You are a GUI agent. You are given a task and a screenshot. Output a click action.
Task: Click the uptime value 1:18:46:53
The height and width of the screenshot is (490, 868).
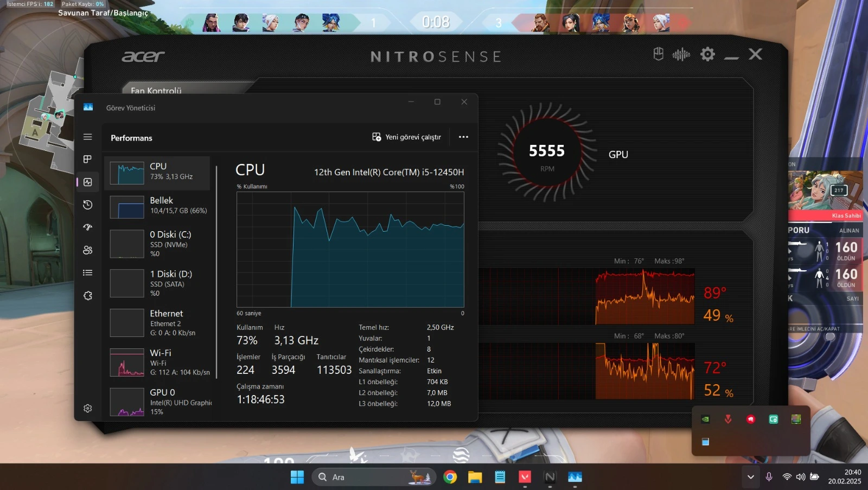(260, 399)
